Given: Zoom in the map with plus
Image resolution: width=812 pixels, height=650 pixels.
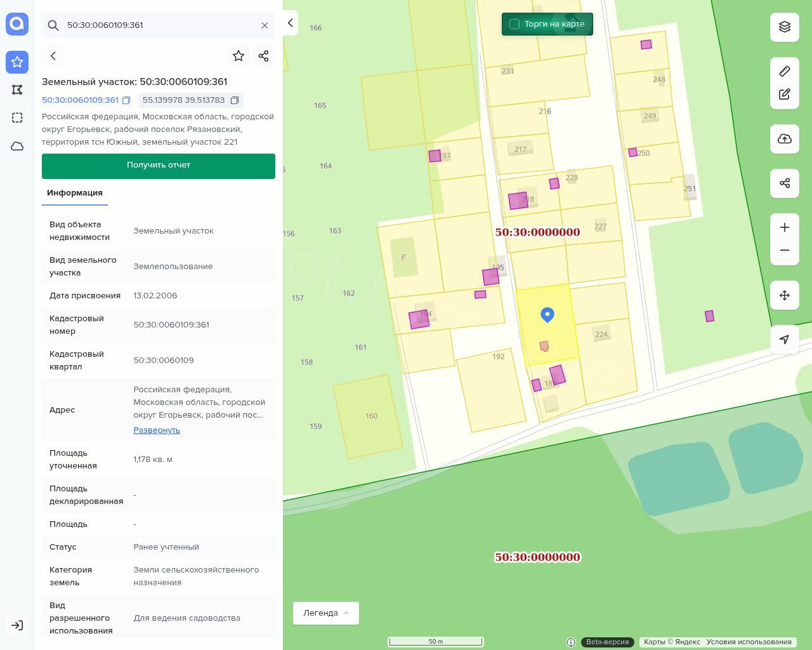Looking at the screenshot, I should pos(784,228).
